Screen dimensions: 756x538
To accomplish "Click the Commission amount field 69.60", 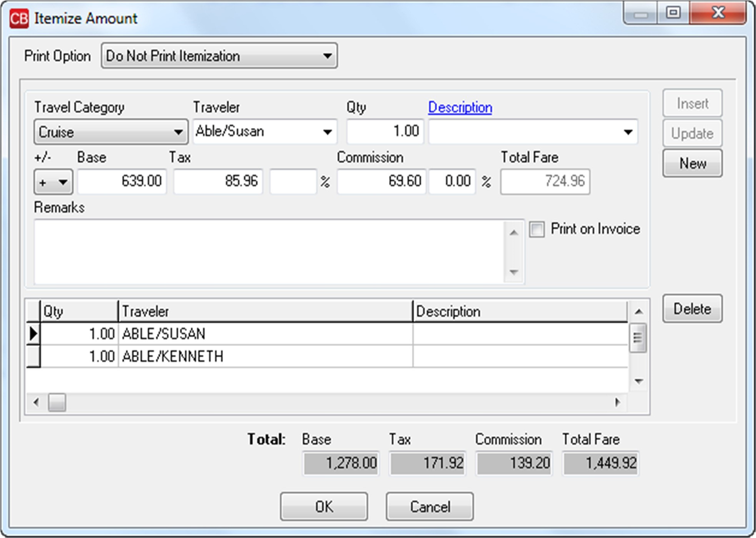I will click(x=382, y=181).
